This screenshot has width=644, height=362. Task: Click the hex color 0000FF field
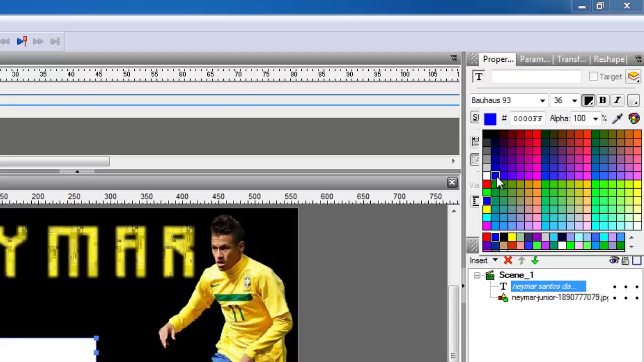[x=528, y=119]
